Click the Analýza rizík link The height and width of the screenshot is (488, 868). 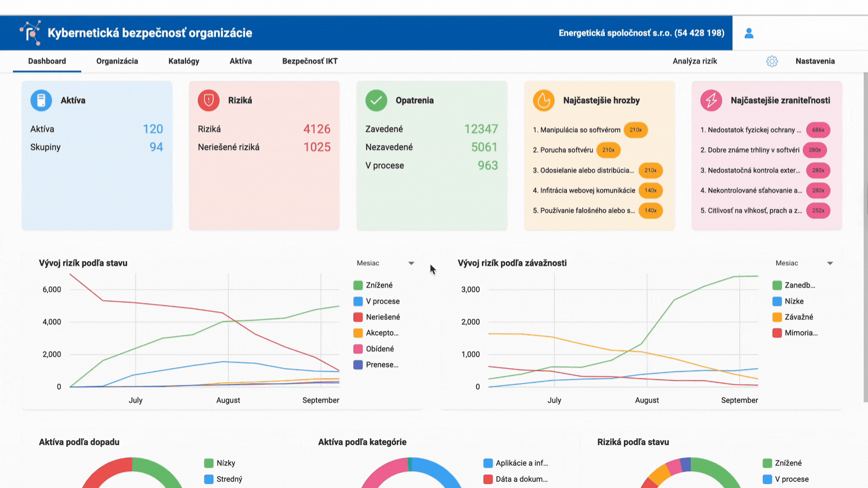[x=694, y=61]
